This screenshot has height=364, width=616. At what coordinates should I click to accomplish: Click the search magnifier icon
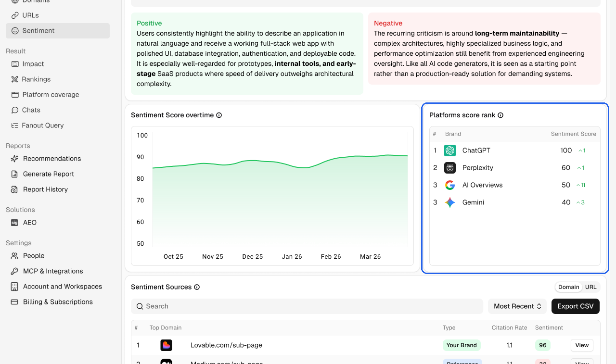point(140,306)
